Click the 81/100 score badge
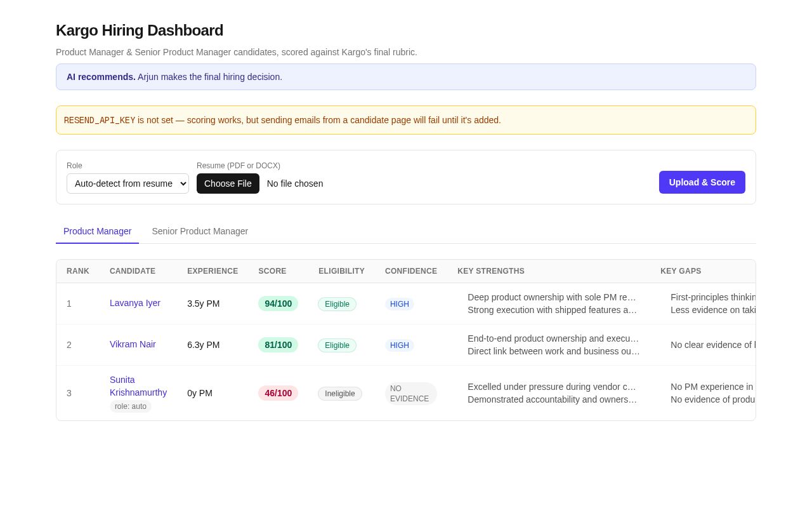 click(278, 345)
